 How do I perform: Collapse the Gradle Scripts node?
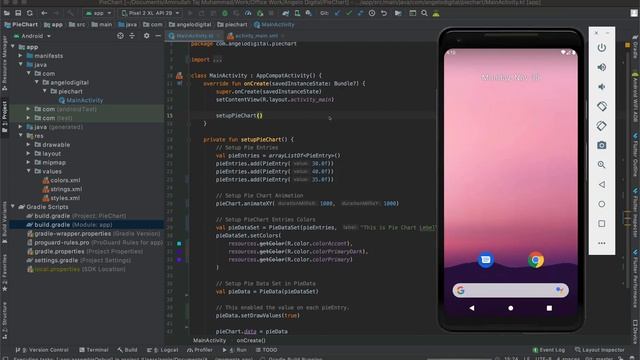(x=13, y=207)
